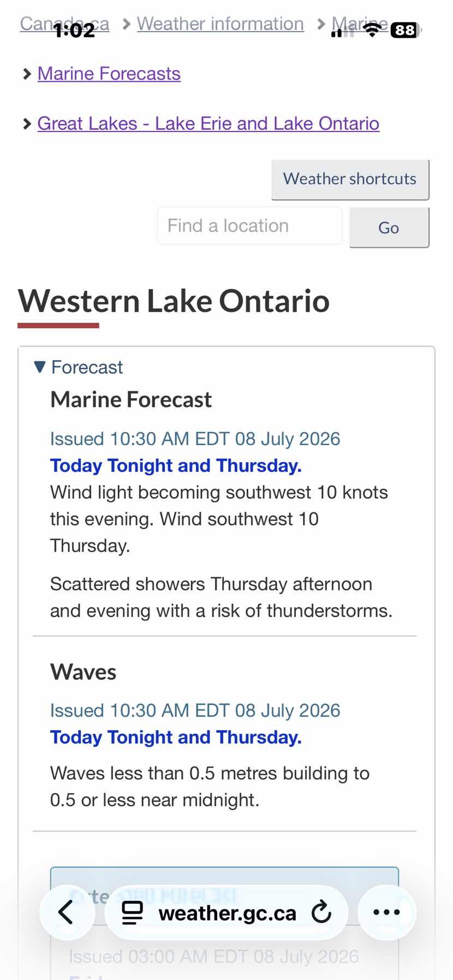
Task: Open the Marine breadcrumb link
Action: pyautogui.click(x=360, y=23)
